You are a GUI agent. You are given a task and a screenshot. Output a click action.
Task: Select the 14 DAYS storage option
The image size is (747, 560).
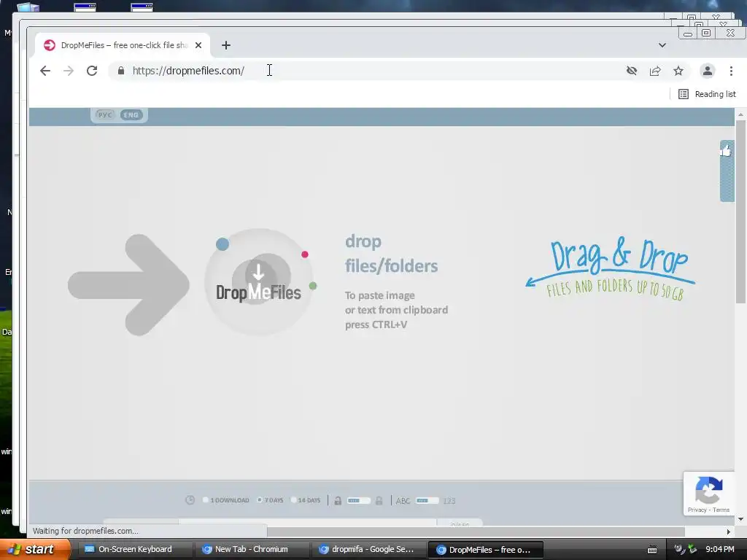[306, 500]
